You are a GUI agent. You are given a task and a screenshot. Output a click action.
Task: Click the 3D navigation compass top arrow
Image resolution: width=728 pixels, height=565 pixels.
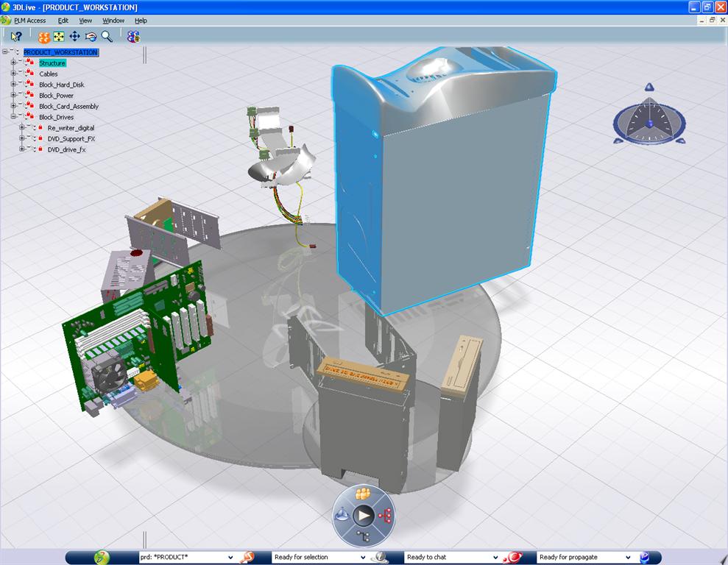649,88
